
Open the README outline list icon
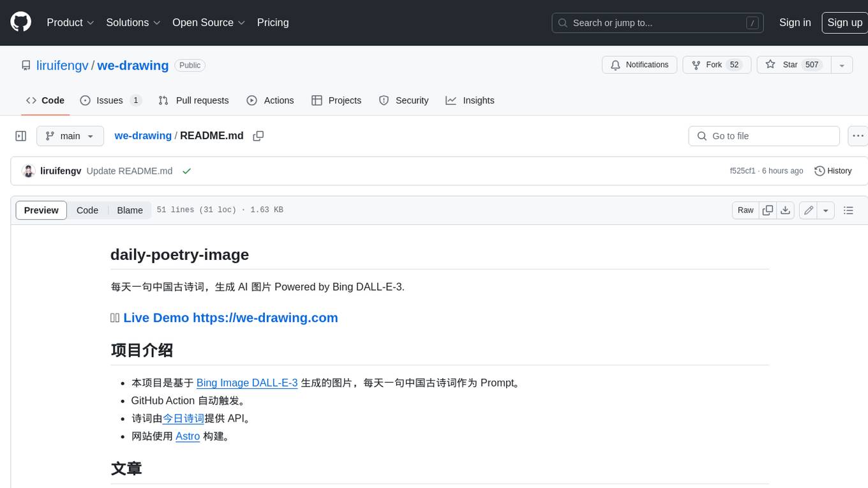(x=848, y=210)
